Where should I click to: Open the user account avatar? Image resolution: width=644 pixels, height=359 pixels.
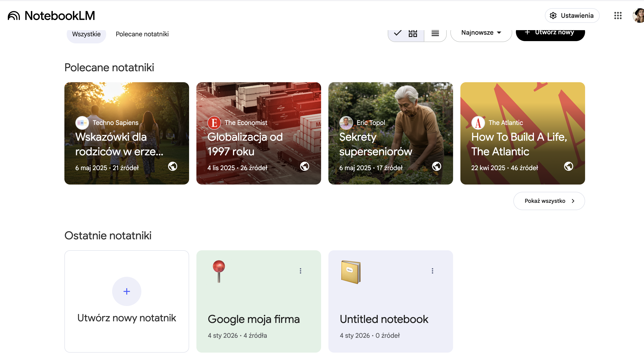click(639, 16)
